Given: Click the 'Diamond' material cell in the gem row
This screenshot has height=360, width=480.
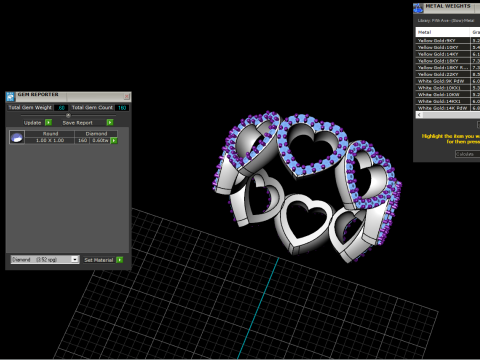Looking at the screenshot, I should [x=96, y=134].
